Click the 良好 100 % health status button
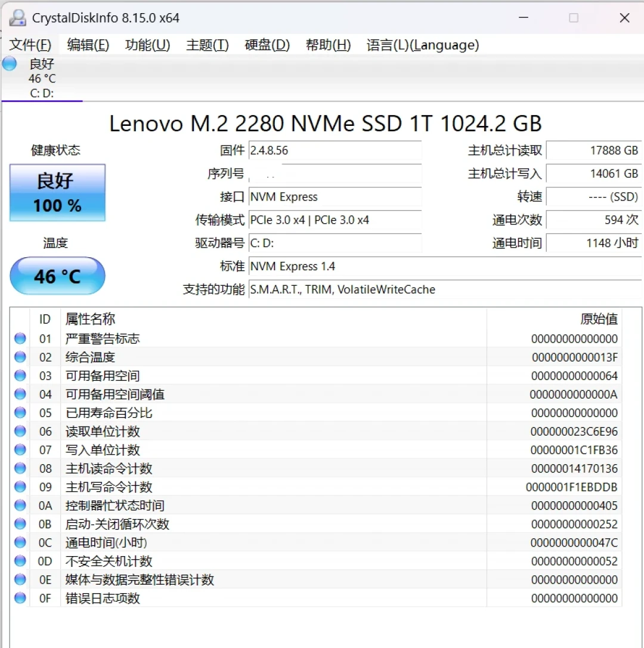644x648 pixels. pyautogui.click(x=57, y=193)
